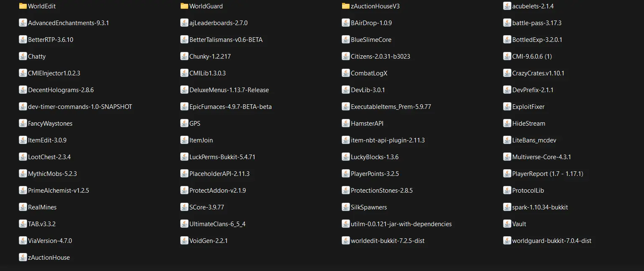Click file name UltimateClans-6_5_4
Image resolution: width=644 pixels, height=271 pixels.
coord(217,224)
